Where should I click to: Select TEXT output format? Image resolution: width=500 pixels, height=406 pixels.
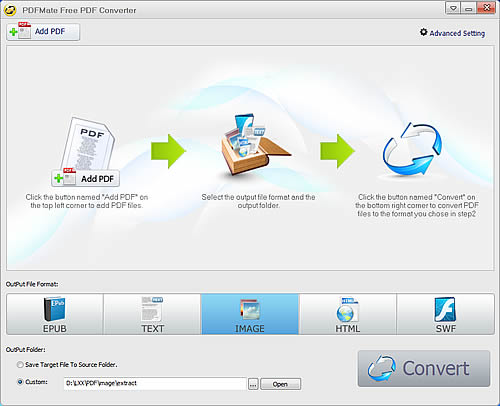(x=152, y=314)
